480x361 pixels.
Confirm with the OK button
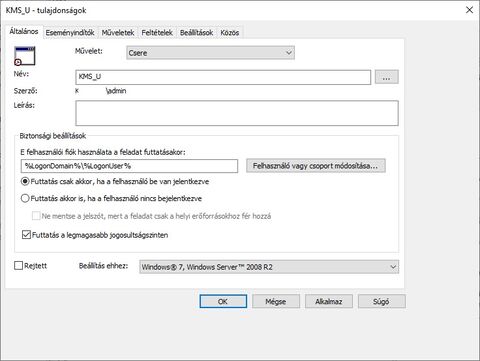click(x=223, y=301)
